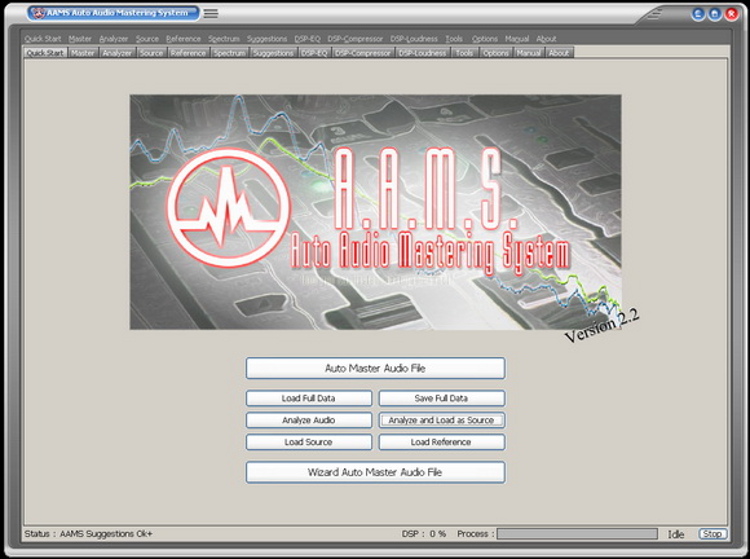
Task: Switch to the Manual tab
Action: pyautogui.click(x=529, y=53)
